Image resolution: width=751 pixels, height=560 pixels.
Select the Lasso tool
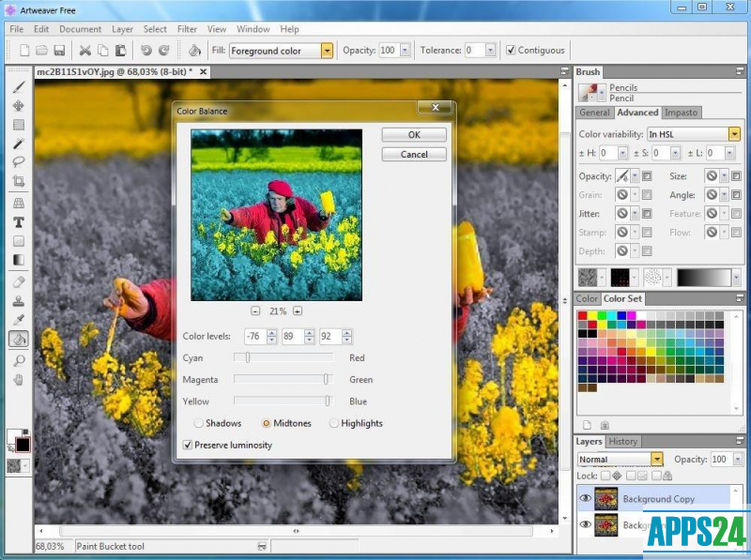tap(18, 161)
